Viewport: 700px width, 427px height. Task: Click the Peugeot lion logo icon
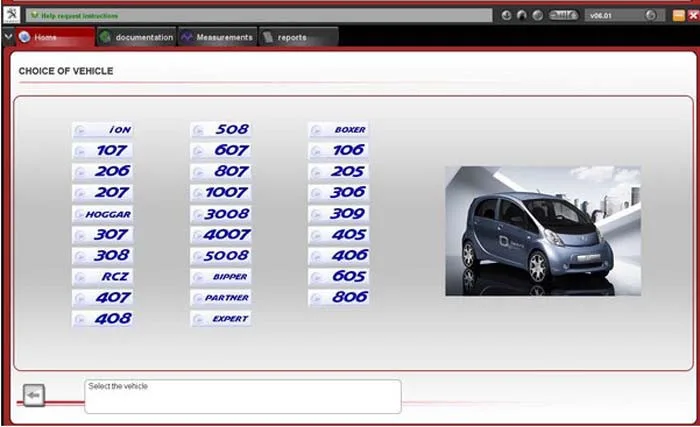(x=12, y=15)
